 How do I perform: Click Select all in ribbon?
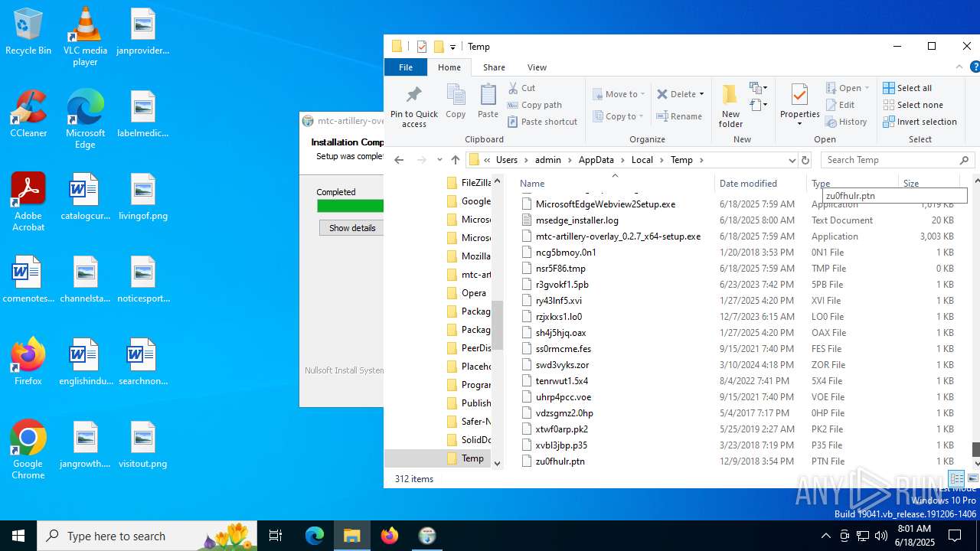907,88
